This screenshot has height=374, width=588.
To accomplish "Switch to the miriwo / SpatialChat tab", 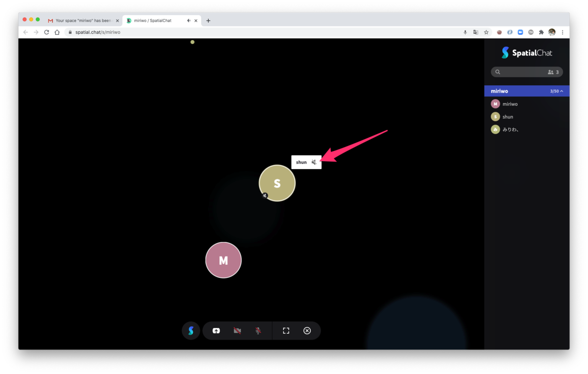I will 162,21.
